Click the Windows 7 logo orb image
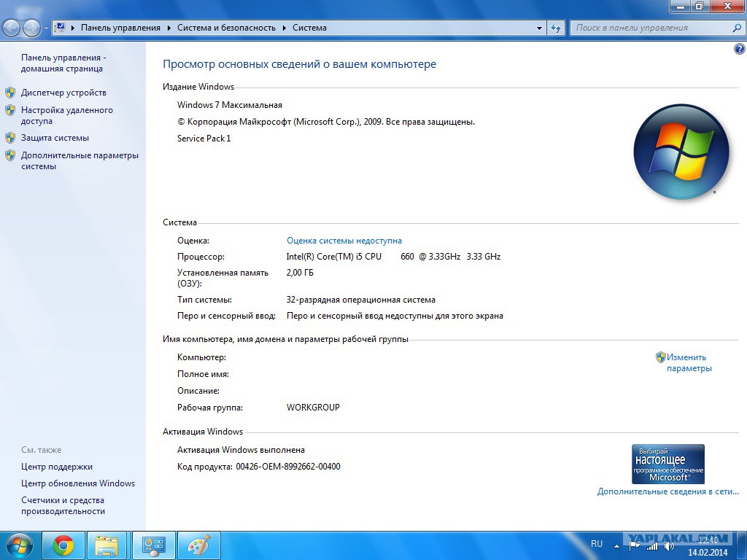 click(681, 152)
